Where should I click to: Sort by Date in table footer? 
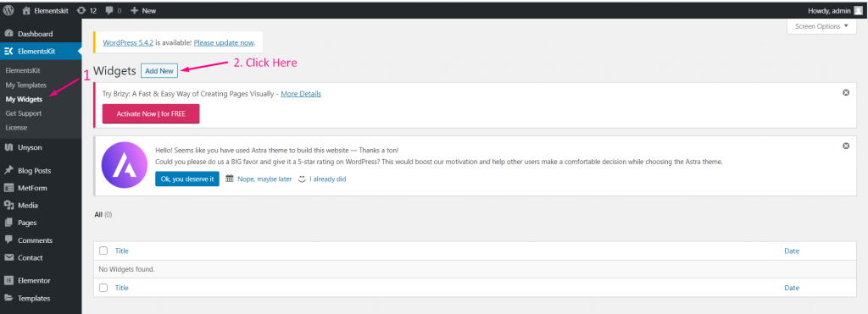point(792,288)
